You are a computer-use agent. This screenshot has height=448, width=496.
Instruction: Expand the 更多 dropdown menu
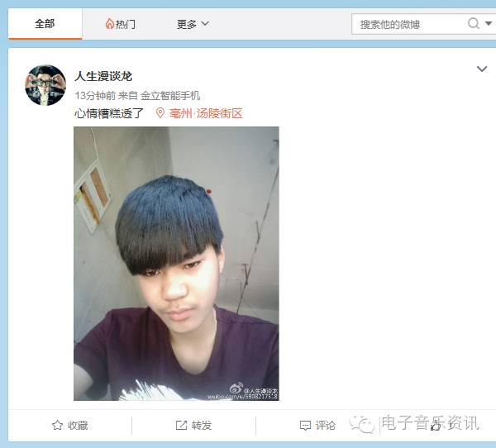tap(193, 24)
